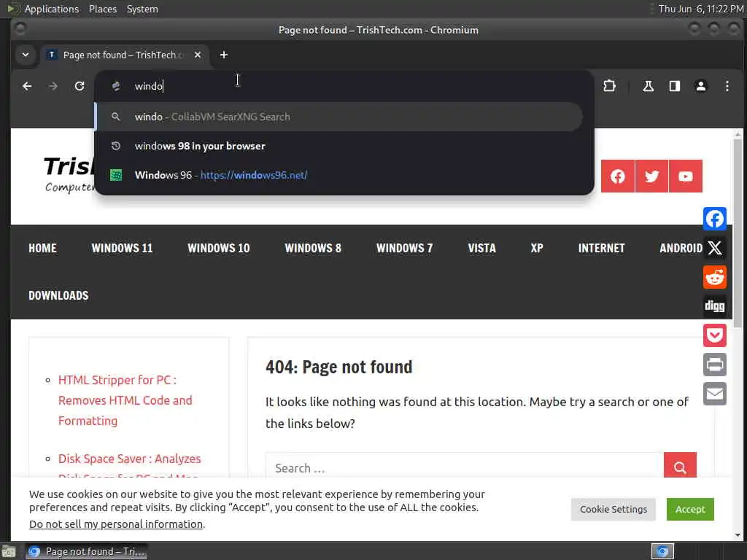Share via blue Facebook sidebar icon
747x560 pixels.
[715, 219]
